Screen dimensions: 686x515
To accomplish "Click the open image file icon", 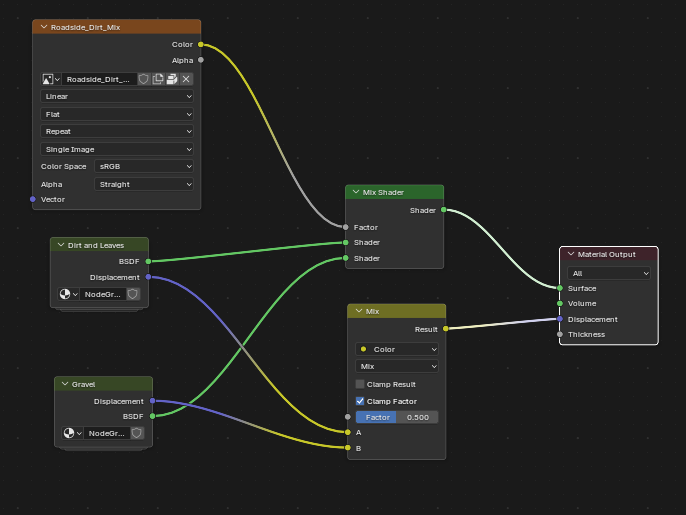I will pyautogui.click(x=172, y=79).
